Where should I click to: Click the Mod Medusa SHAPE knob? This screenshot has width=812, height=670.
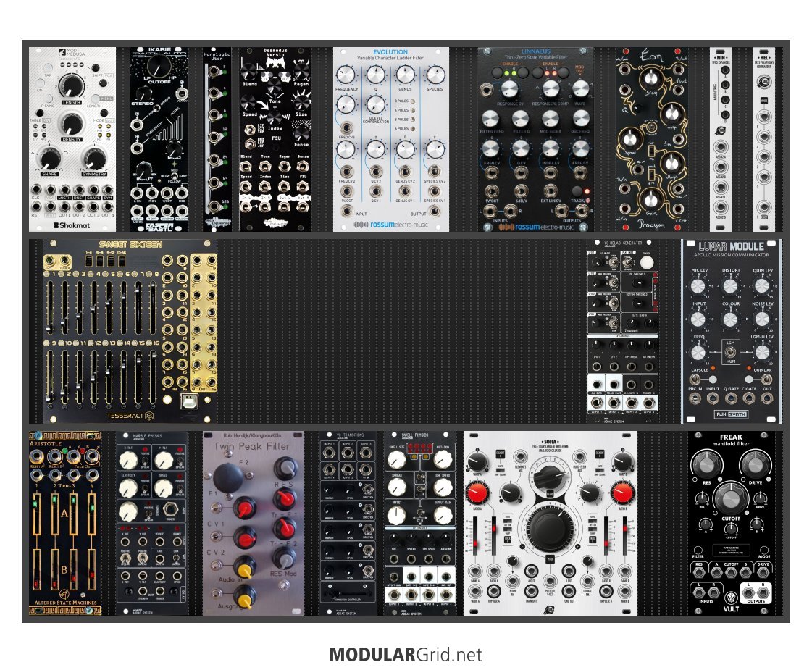(x=50, y=159)
